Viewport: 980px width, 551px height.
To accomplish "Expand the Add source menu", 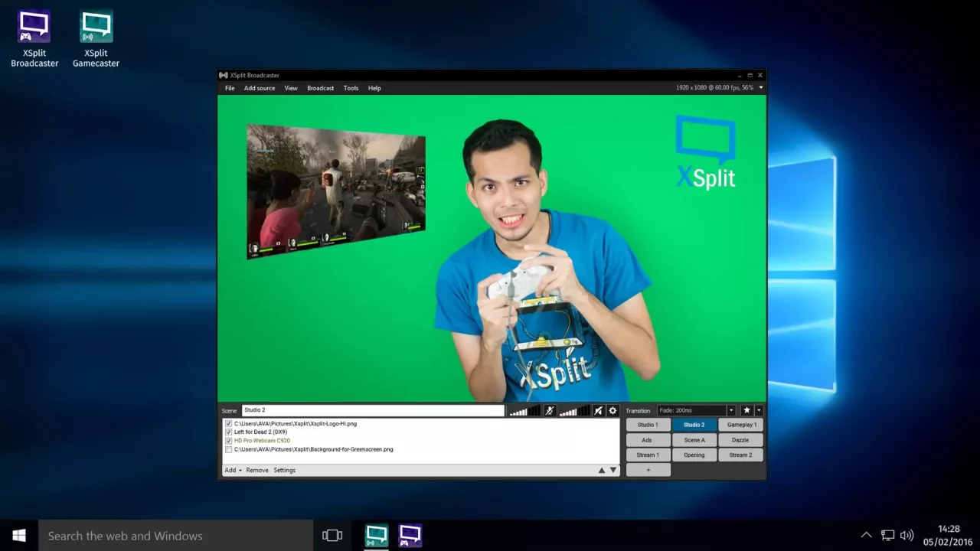I will click(x=260, y=88).
